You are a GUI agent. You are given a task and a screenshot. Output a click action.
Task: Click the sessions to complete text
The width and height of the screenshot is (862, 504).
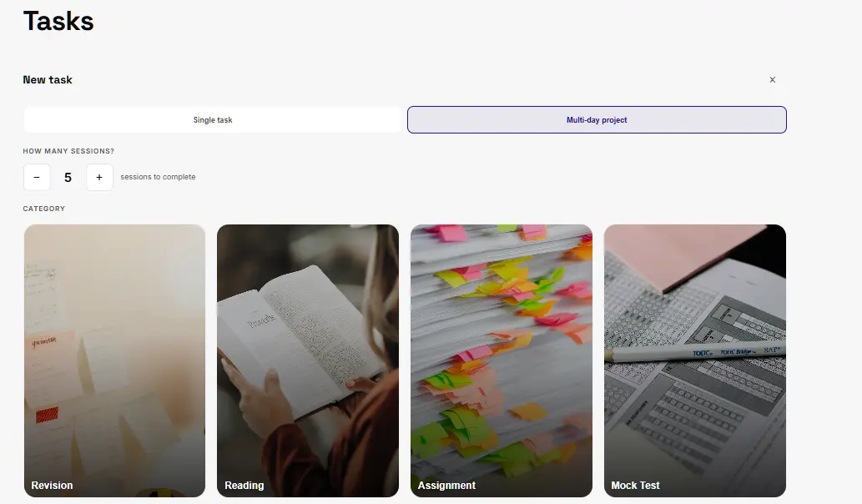pyautogui.click(x=158, y=177)
